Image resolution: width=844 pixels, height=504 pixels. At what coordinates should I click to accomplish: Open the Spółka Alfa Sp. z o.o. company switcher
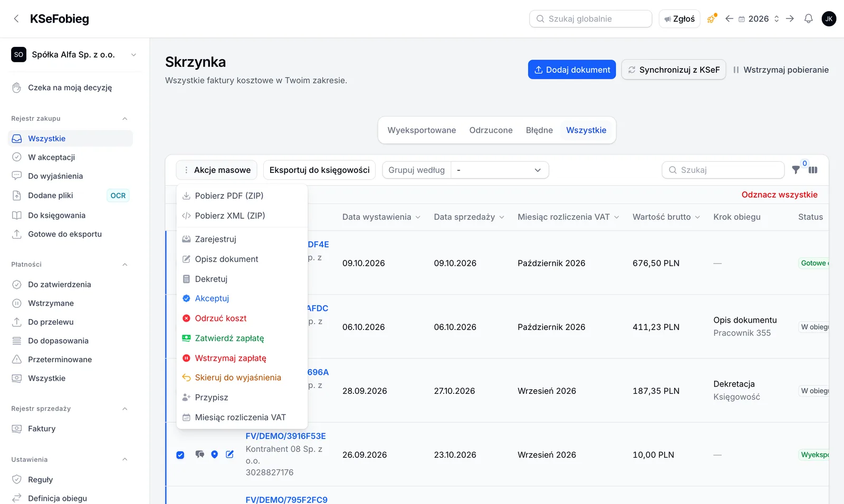[74, 55]
